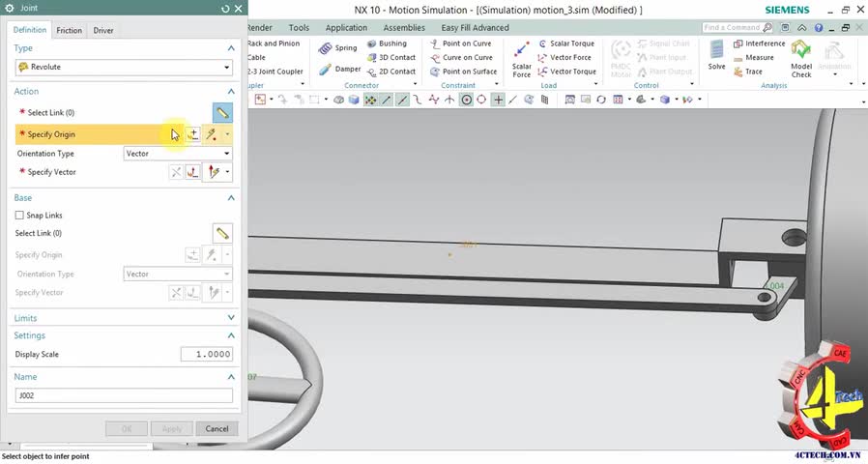868x464 pixels.
Task: Click the Specify Origin row
Action: point(124,134)
